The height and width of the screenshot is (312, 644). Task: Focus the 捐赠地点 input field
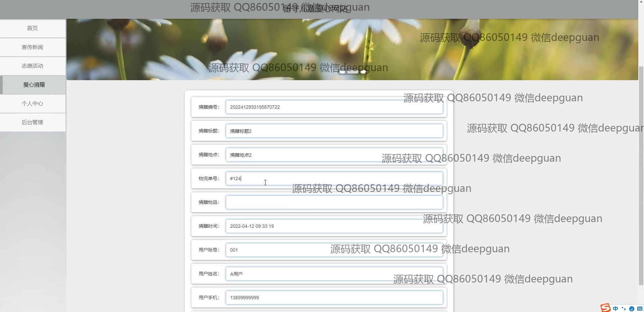click(334, 155)
